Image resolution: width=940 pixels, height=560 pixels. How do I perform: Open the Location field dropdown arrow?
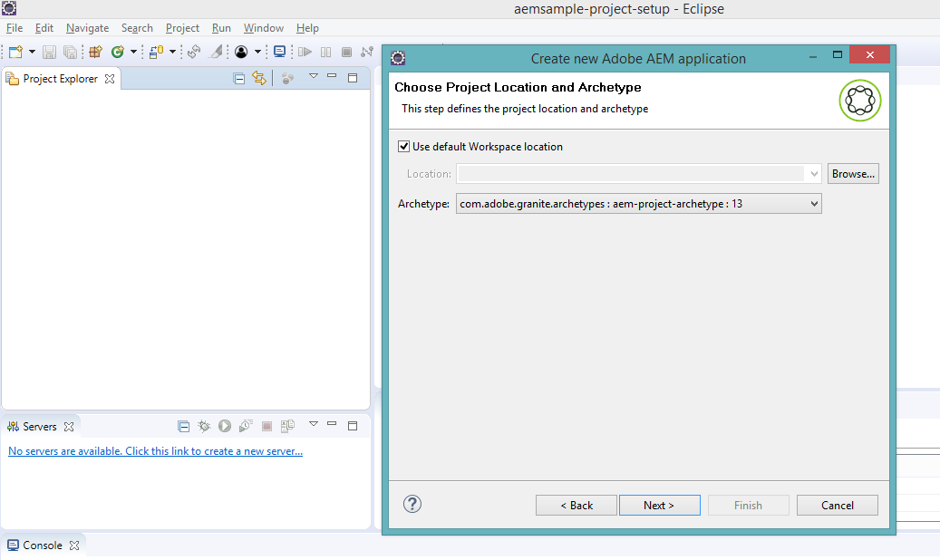tap(813, 173)
